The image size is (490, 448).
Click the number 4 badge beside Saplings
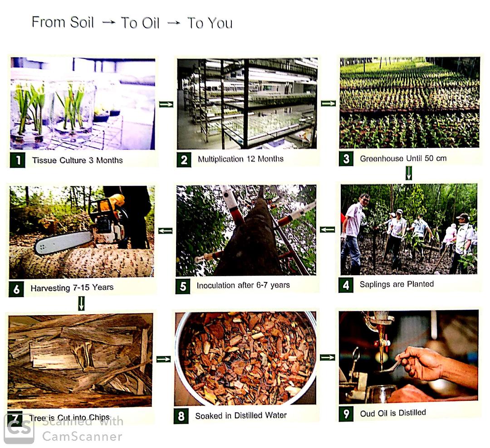pyautogui.click(x=346, y=285)
